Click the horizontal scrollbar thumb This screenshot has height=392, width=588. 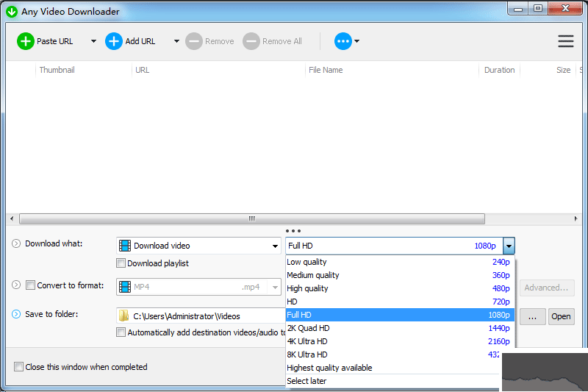tap(252, 218)
